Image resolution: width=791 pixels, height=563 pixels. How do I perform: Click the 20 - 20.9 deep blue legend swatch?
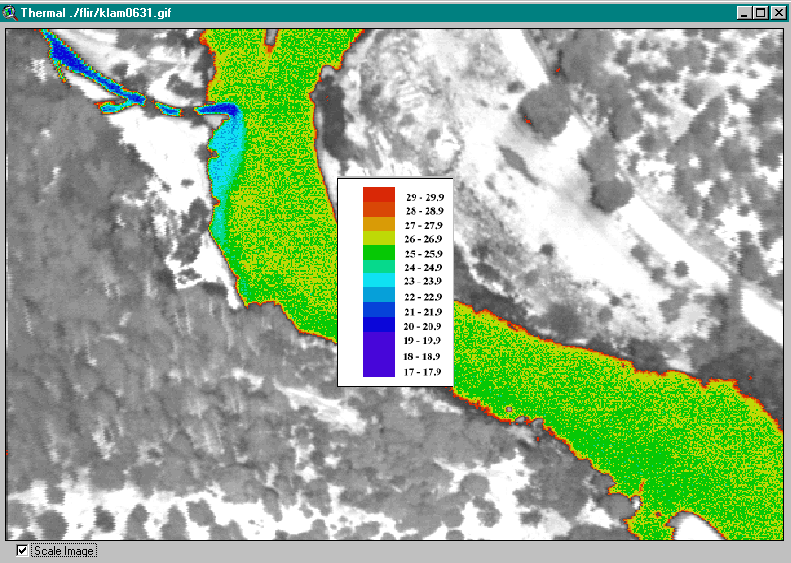coord(379,324)
